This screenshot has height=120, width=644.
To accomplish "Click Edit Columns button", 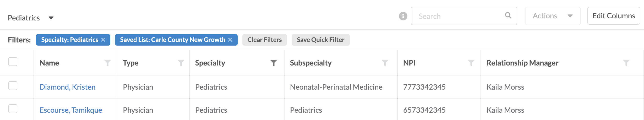I will tap(614, 16).
